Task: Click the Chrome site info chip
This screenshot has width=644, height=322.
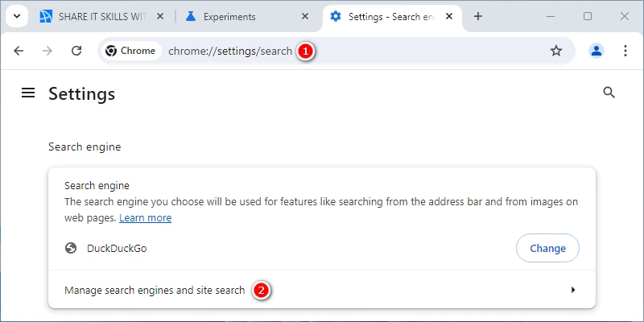Action: coord(131,51)
